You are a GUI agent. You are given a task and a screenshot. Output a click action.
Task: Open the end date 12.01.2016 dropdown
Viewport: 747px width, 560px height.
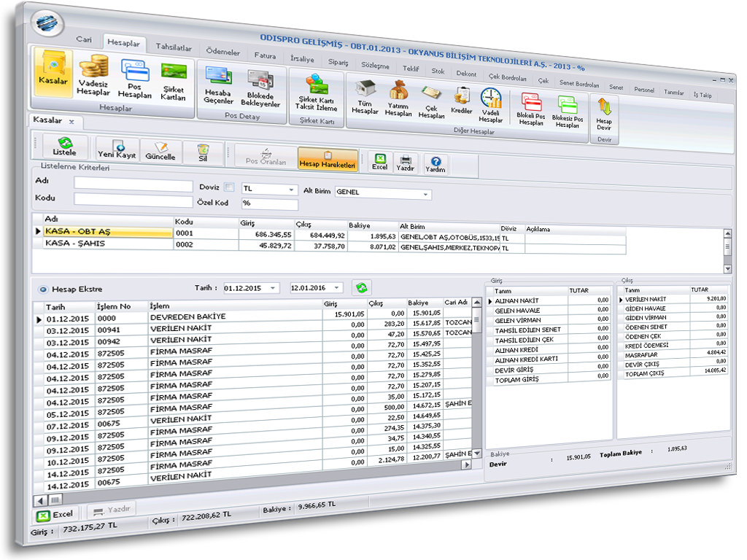[337, 287]
